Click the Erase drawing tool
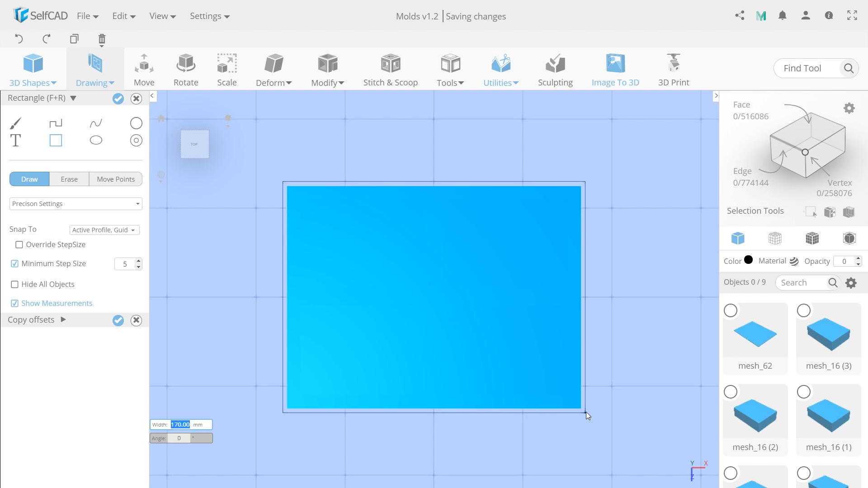868x488 pixels. click(x=69, y=179)
